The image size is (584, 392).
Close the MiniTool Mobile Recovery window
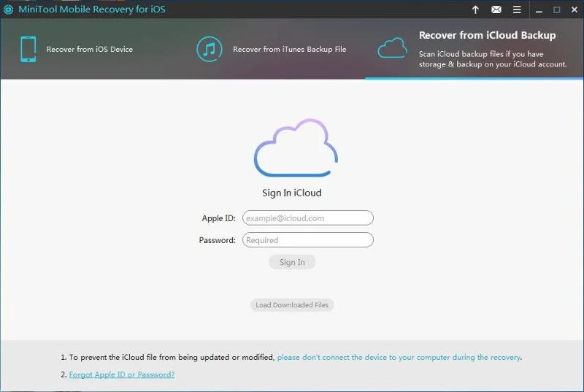click(574, 9)
